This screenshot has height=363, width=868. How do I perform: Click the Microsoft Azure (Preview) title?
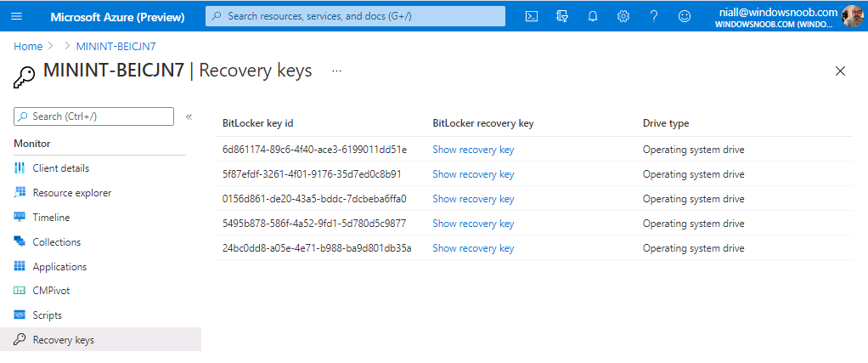click(117, 17)
